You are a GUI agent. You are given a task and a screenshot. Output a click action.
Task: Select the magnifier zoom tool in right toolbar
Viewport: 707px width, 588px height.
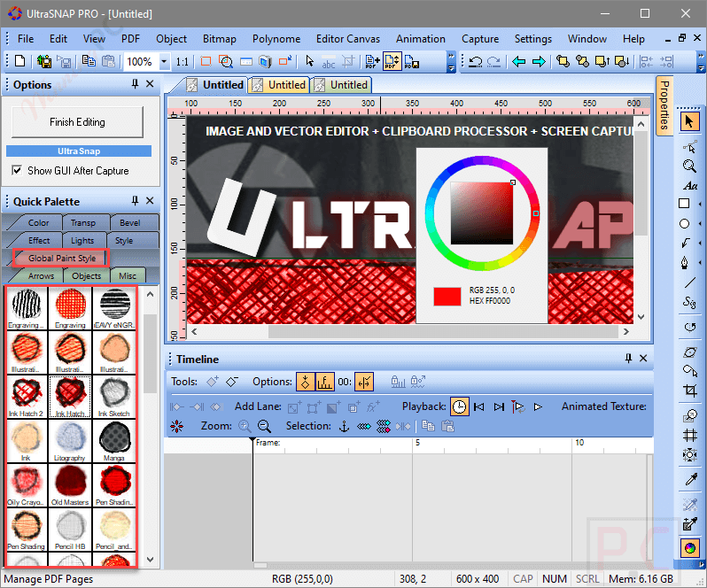coord(689,166)
